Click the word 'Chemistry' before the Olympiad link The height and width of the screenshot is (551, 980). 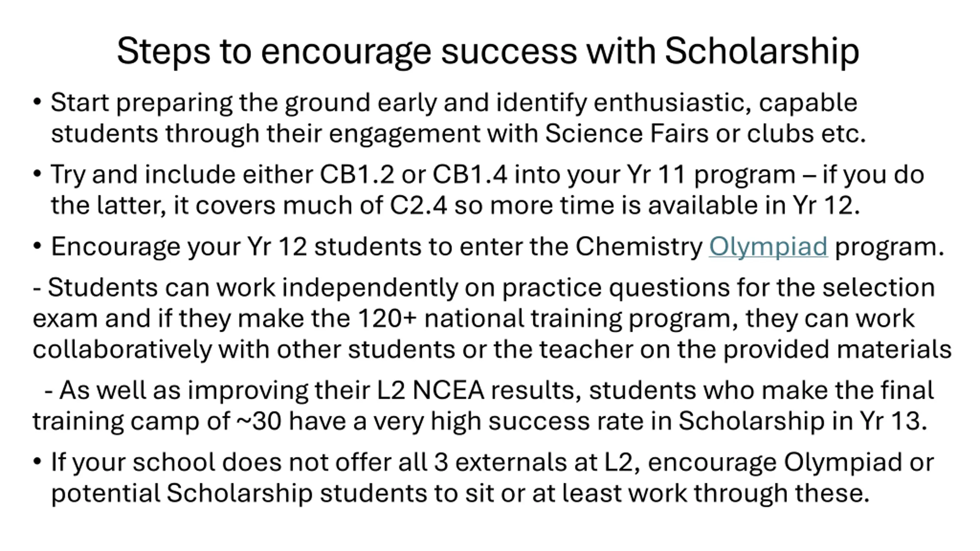click(x=639, y=247)
